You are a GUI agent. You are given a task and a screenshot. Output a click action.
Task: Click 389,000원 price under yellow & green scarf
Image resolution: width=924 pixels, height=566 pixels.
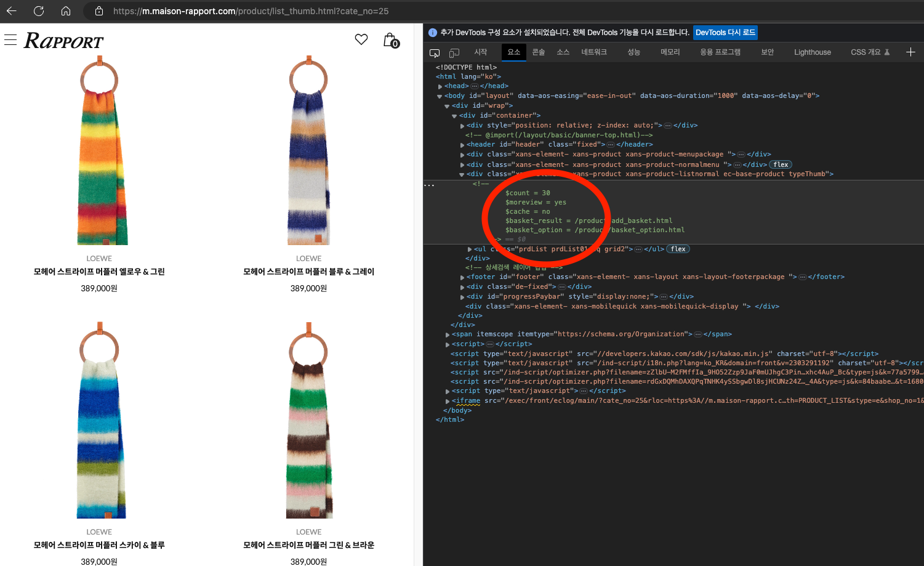tap(99, 288)
